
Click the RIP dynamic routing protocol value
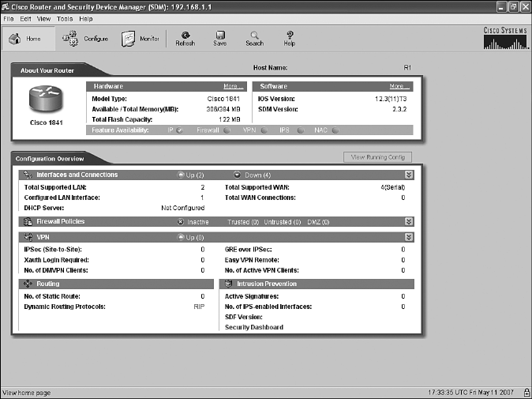(x=199, y=307)
